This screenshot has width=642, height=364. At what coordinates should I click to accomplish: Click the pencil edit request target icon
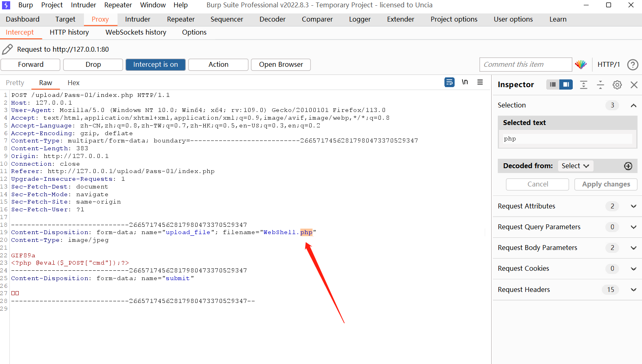point(7,49)
